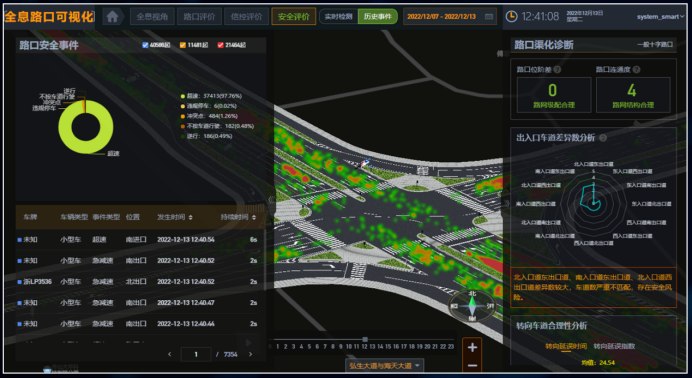
Task: Open help icon beside 出入口车道差异数分析
Action: pyautogui.click(x=602, y=138)
